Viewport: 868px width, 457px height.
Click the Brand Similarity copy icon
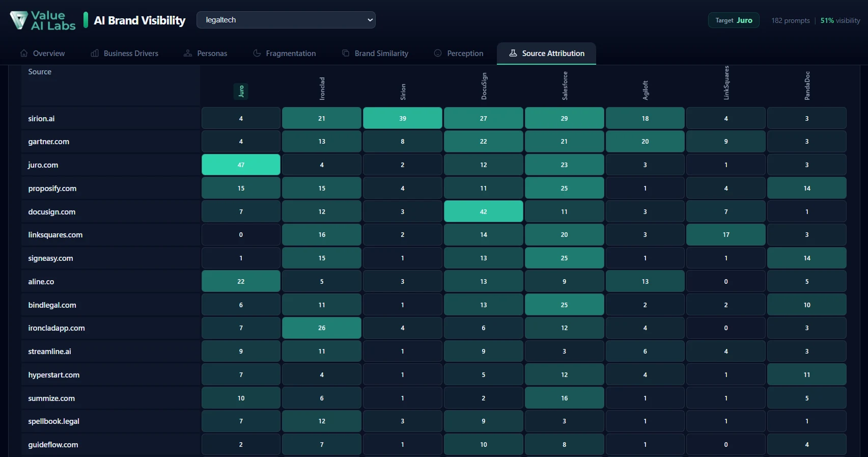tap(346, 53)
